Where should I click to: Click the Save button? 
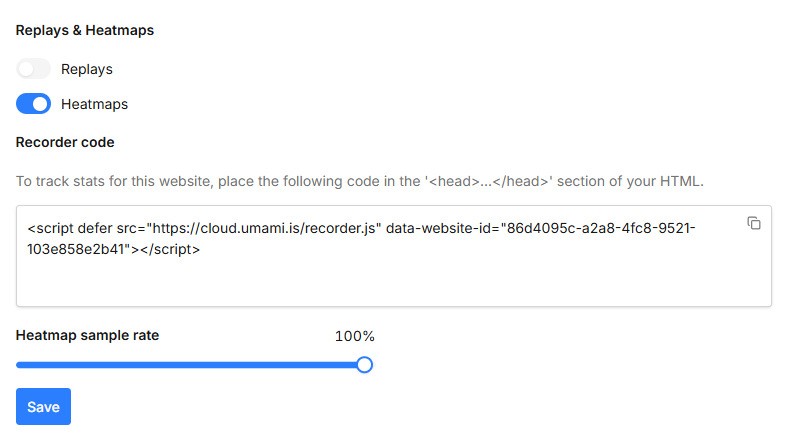point(43,407)
